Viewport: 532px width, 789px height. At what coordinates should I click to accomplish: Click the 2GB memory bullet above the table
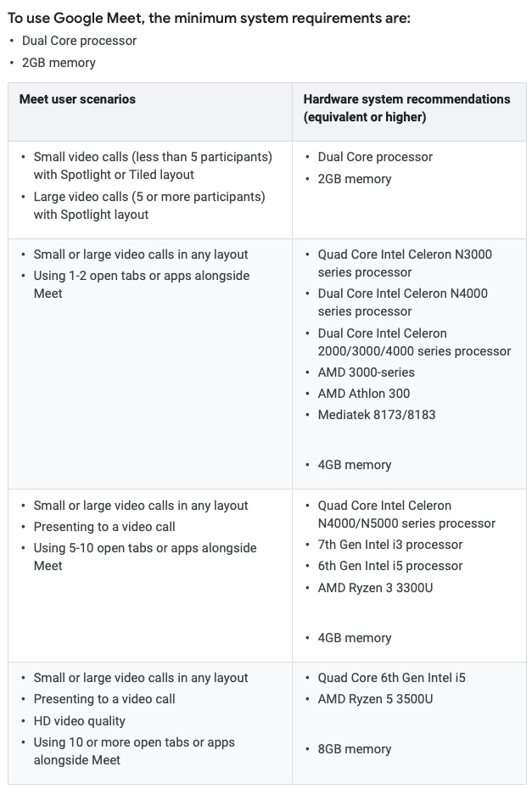point(59,63)
